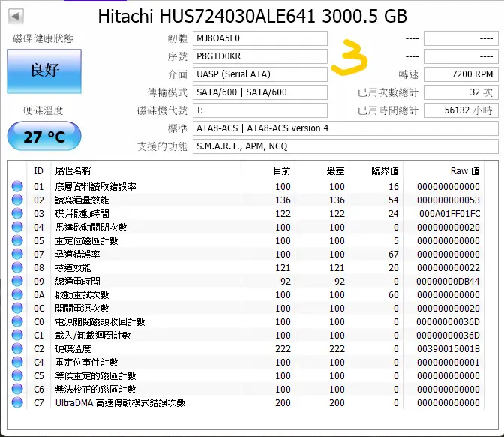
Task: Click the status orb for attribute 02
Action: point(17,200)
